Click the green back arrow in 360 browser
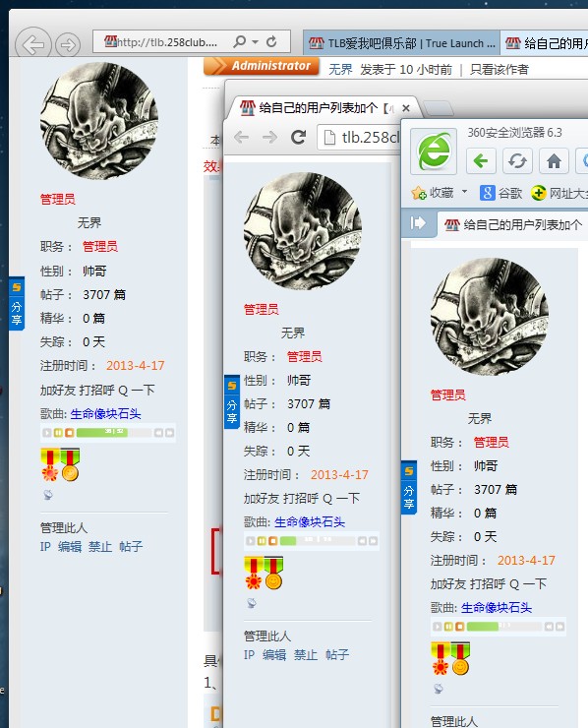This screenshot has height=728, width=588. (481, 161)
